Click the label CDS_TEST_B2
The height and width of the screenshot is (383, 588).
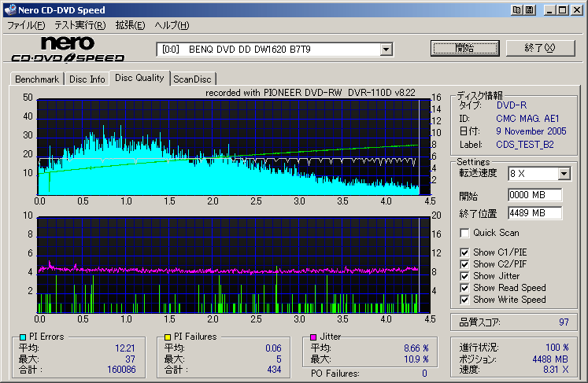(524, 145)
